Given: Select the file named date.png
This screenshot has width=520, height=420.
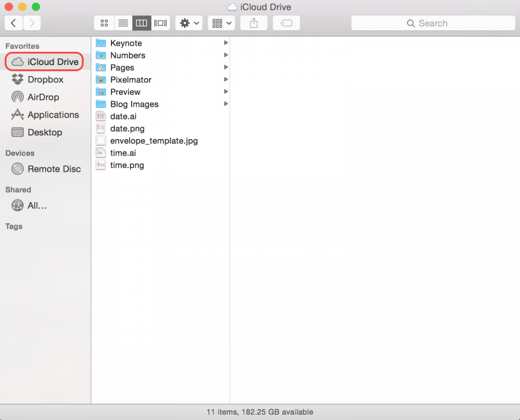Looking at the screenshot, I should 160,128.
